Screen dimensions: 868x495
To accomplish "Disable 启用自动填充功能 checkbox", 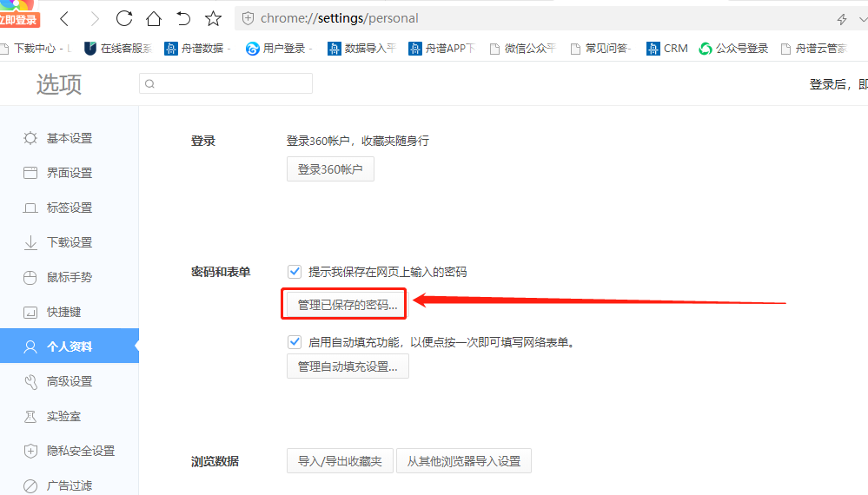I will point(295,341).
